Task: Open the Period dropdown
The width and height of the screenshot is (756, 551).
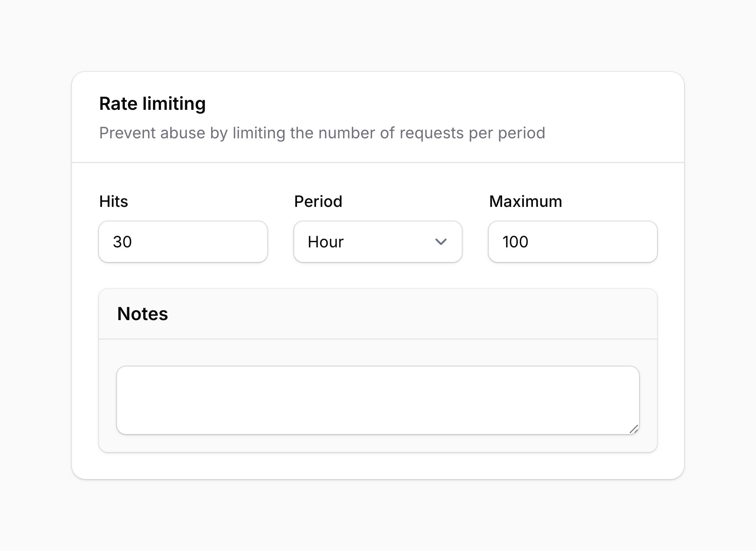Action: (x=378, y=242)
